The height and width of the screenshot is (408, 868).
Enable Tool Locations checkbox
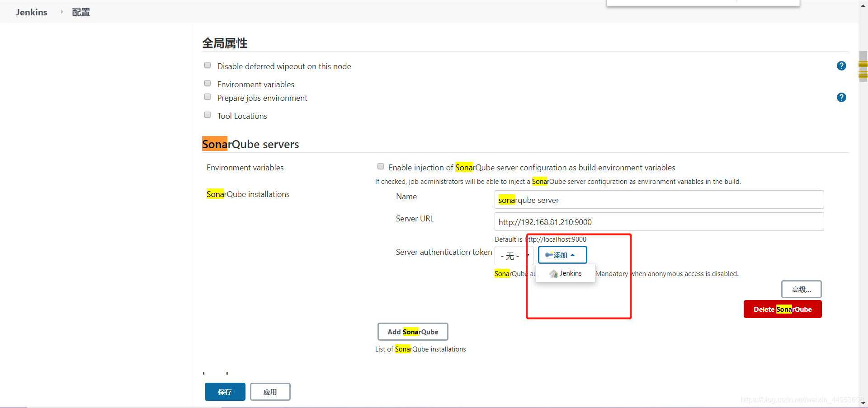(x=208, y=115)
